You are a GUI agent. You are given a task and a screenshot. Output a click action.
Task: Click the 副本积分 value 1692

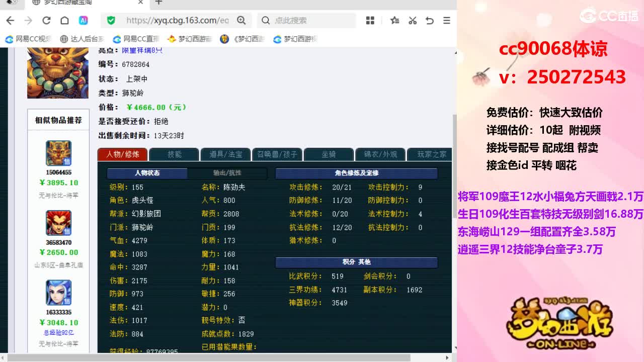pyautogui.click(x=415, y=290)
